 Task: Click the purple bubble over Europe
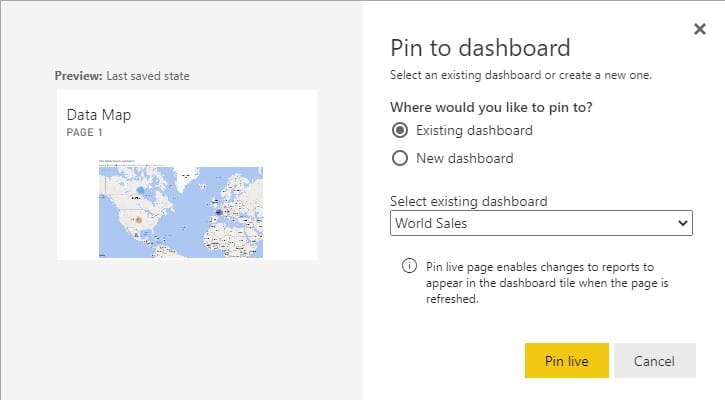point(219,213)
